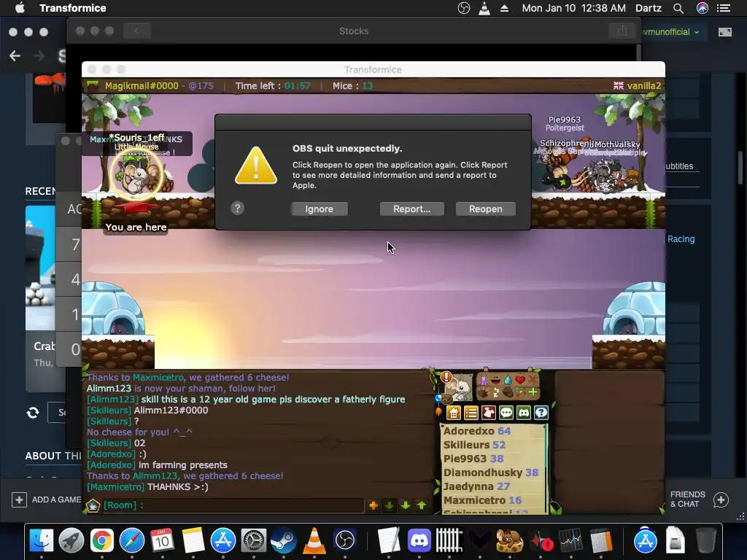The image size is (747, 560).
Task: Open the Apple menu
Action: click(20, 7)
